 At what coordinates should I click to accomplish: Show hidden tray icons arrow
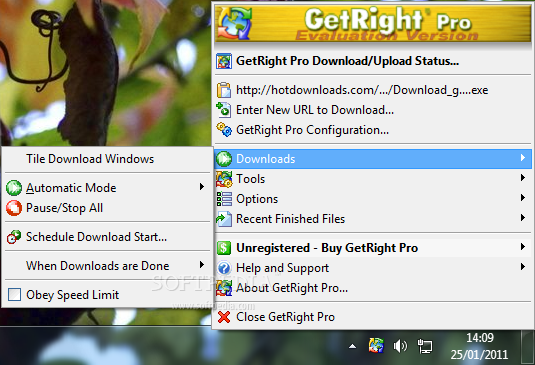[x=352, y=347]
